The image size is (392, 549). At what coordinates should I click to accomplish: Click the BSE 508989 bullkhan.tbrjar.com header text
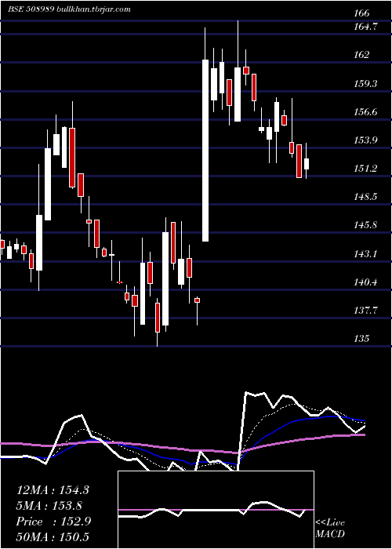[69, 9]
